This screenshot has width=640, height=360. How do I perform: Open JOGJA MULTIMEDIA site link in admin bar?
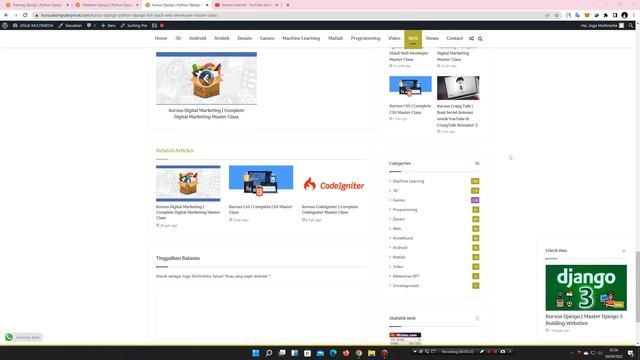(x=33, y=25)
